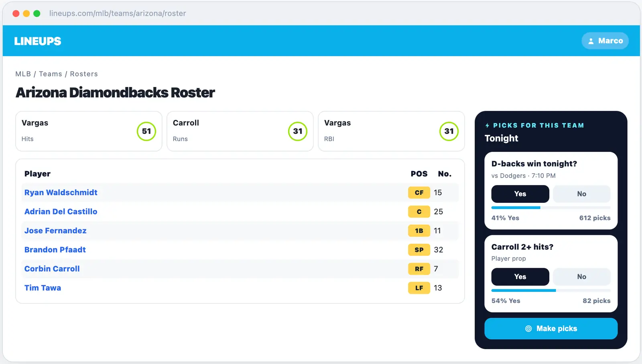Image resolution: width=642 pixels, height=364 pixels.
Task: Click the SP position badge
Action: tap(419, 250)
